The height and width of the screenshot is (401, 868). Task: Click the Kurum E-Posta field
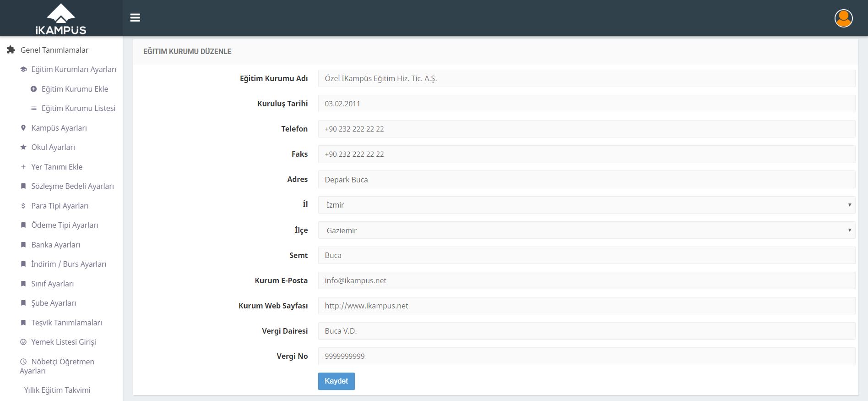(x=586, y=280)
